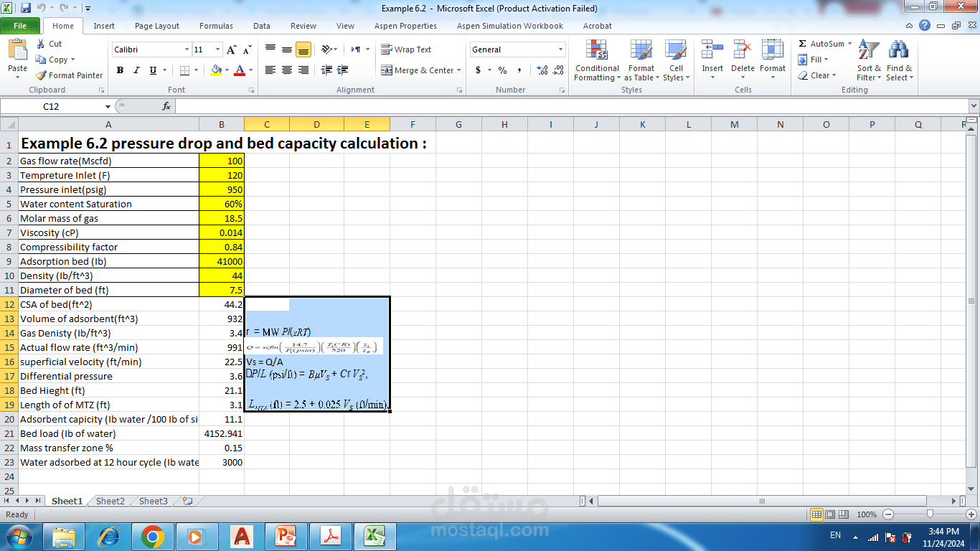Switch to the Page Layout tab
The width and height of the screenshot is (980, 551).
tap(157, 26)
